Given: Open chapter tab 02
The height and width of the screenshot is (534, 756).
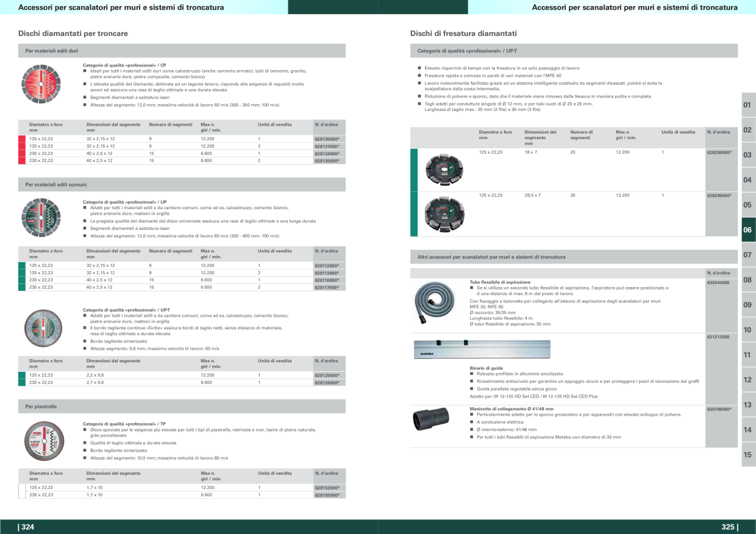Looking at the screenshot, I should [748, 130].
